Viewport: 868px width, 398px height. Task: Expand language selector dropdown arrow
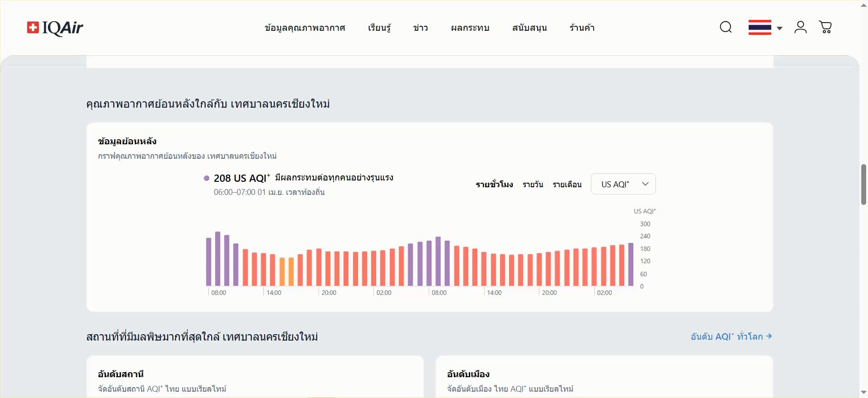pyautogui.click(x=779, y=28)
